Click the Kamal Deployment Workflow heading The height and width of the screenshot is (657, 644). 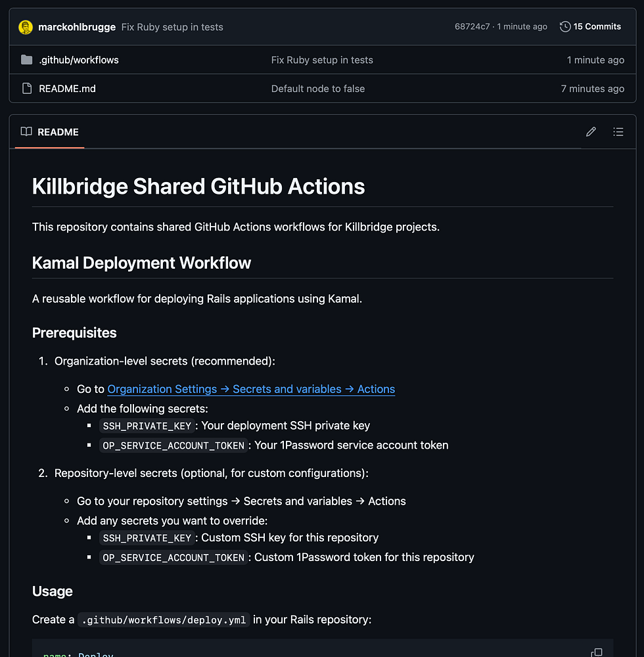(141, 263)
